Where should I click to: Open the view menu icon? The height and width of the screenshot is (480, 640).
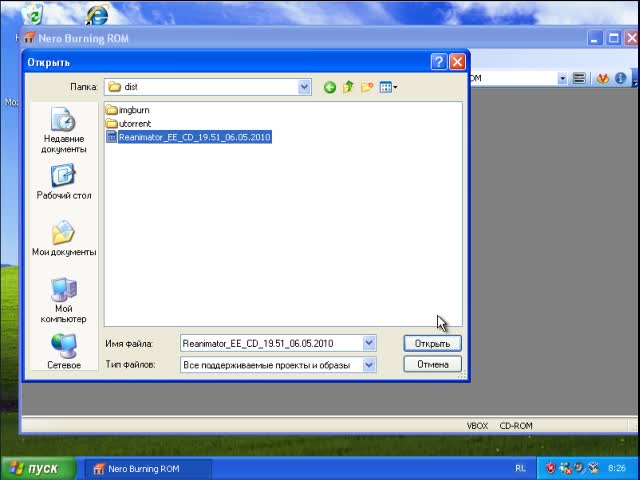click(x=388, y=87)
